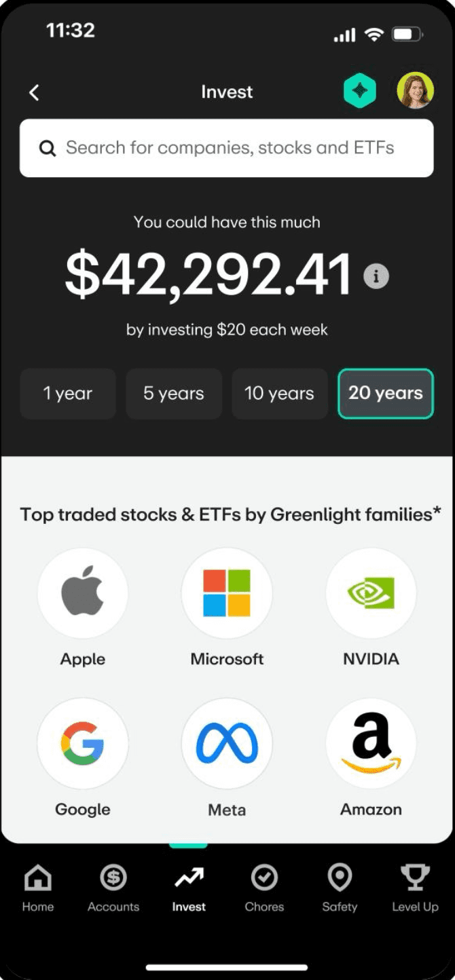Select the 20 years timeframe
Image resolution: width=455 pixels, height=980 pixels.
pos(385,394)
